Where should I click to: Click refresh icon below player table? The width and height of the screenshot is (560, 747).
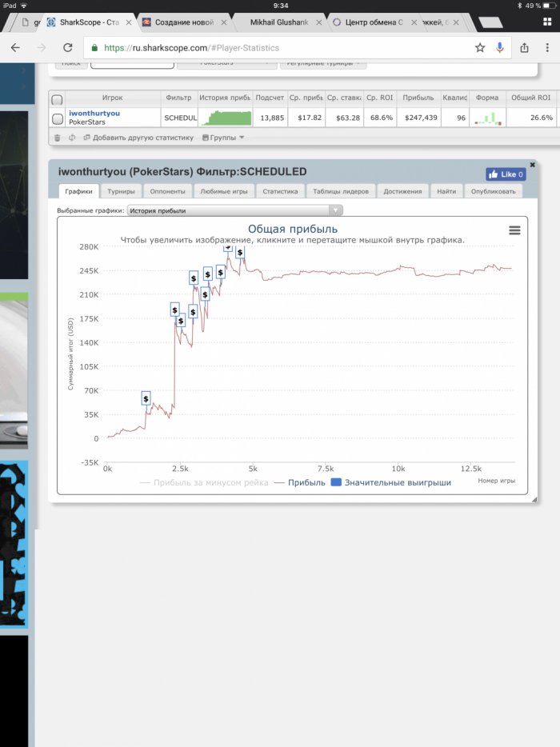[72, 138]
